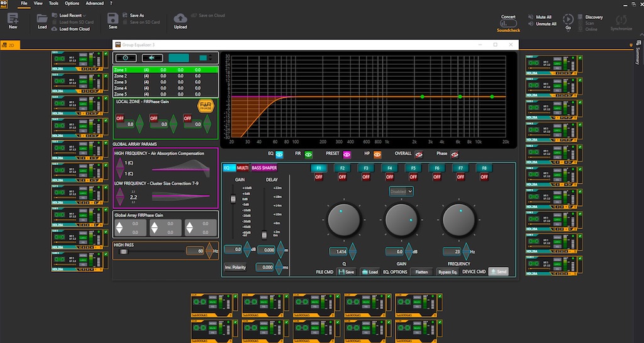Switch to the BASS SHAPER tab

264,168
